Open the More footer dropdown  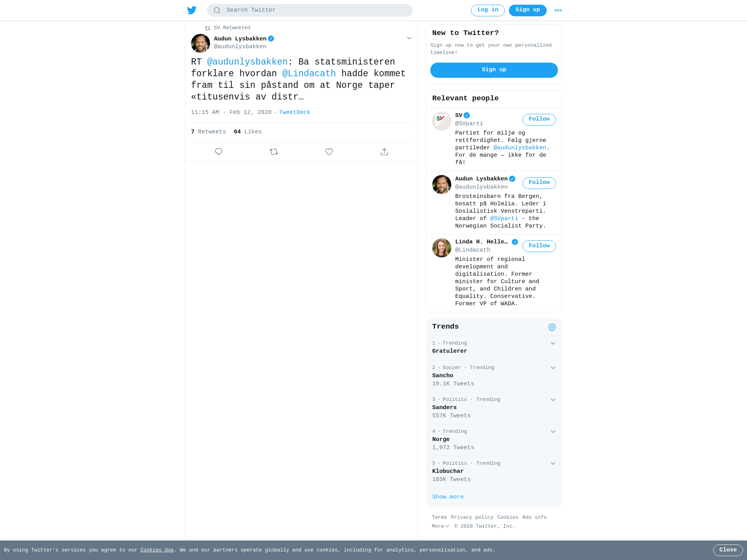440,526
